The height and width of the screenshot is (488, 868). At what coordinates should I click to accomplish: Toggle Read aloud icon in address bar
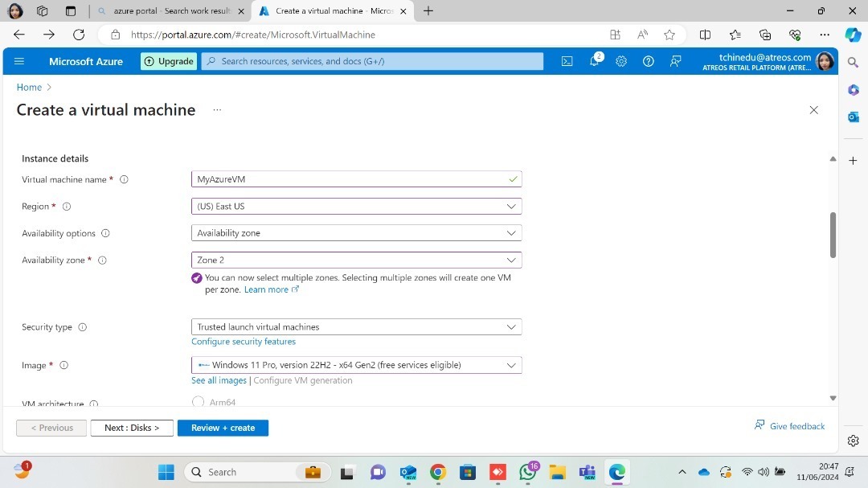point(642,35)
